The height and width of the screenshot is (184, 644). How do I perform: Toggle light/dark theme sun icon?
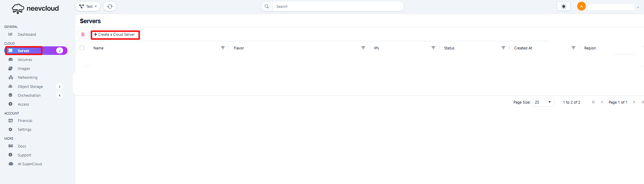[x=564, y=6]
